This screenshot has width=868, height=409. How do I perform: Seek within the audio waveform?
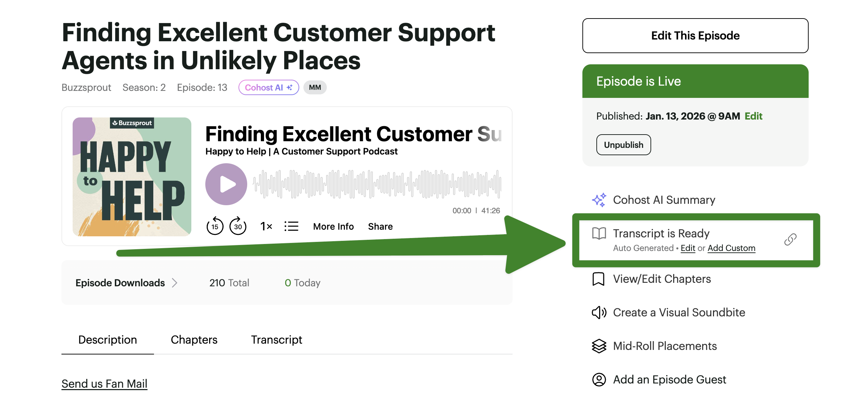[x=377, y=184]
